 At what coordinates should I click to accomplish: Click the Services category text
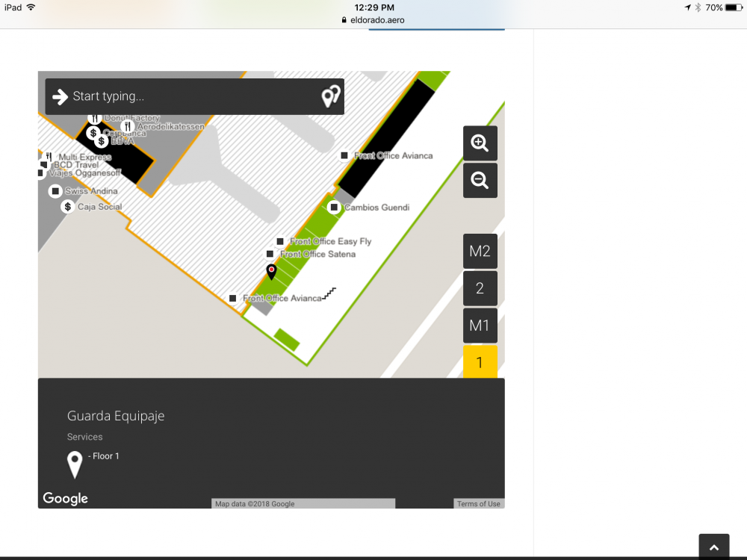[85, 437]
